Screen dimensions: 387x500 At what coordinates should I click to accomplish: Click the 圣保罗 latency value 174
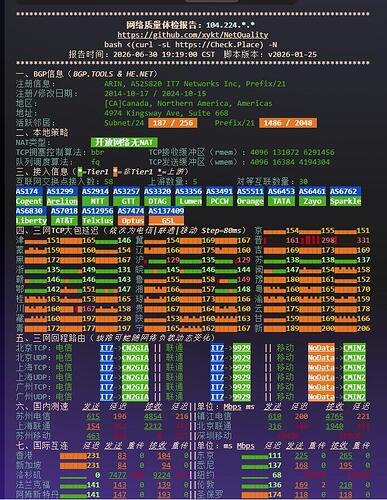click(x=275, y=495)
